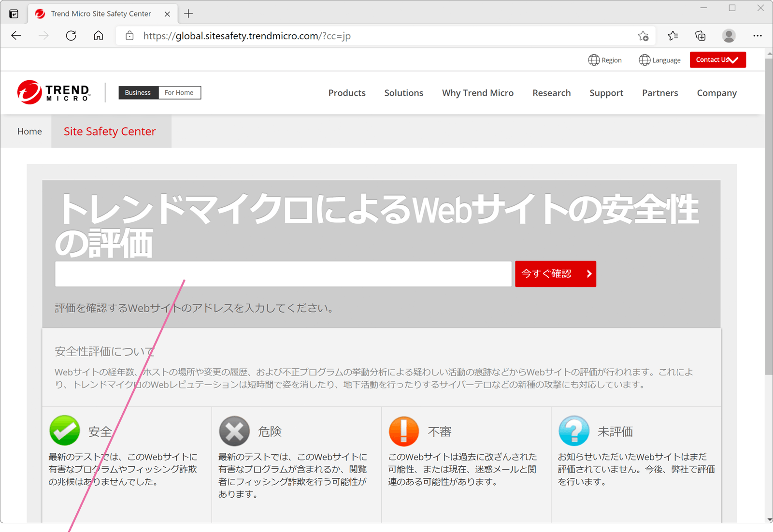Click the Region globe icon
This screenshot has width=773, height=532.
tap(594, 60)
